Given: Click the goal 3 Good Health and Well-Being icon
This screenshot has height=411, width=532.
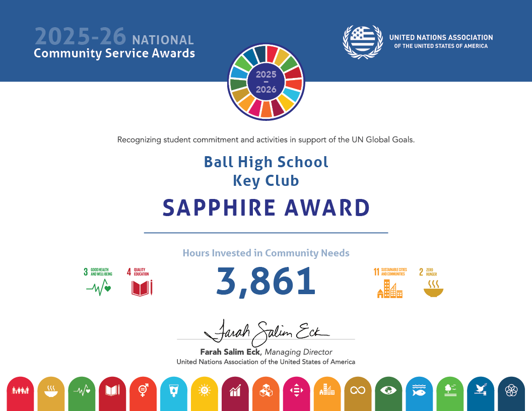Looking at the screenshot, I should coord(98,282).
